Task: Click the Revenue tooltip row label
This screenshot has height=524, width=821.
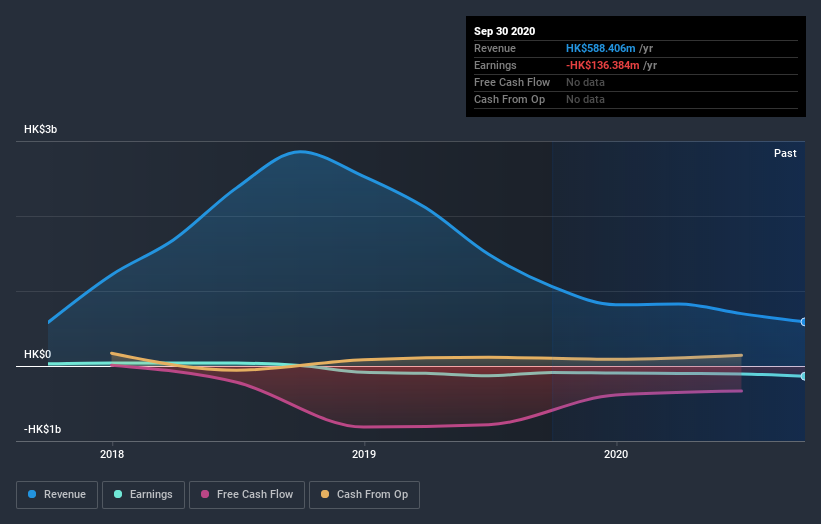Action: pyautogui.click(x=495, y=48)
